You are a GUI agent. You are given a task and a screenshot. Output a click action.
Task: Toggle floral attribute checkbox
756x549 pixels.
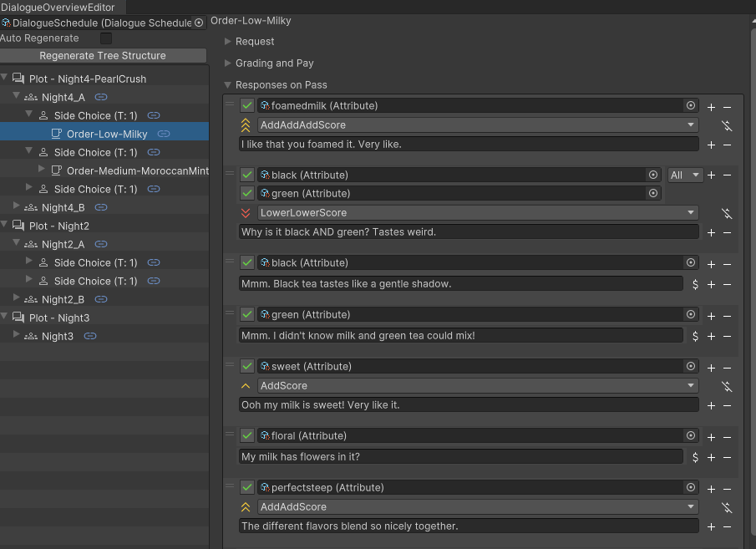tap(247, 435)
